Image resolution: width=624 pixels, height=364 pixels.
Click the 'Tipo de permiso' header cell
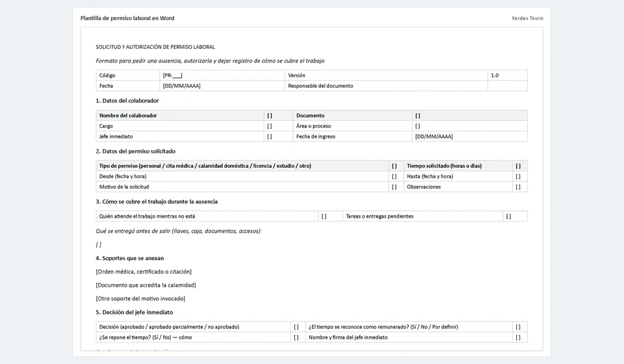pos(242,166)
